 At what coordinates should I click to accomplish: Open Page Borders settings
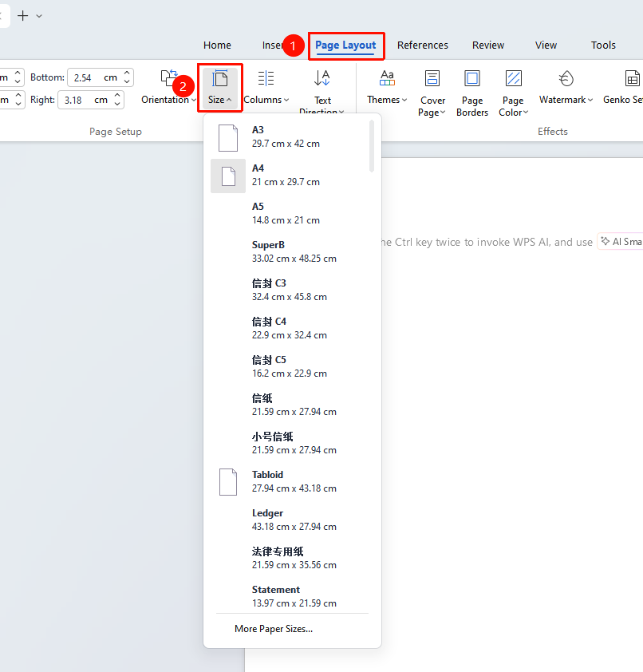[x=472, y=93]
